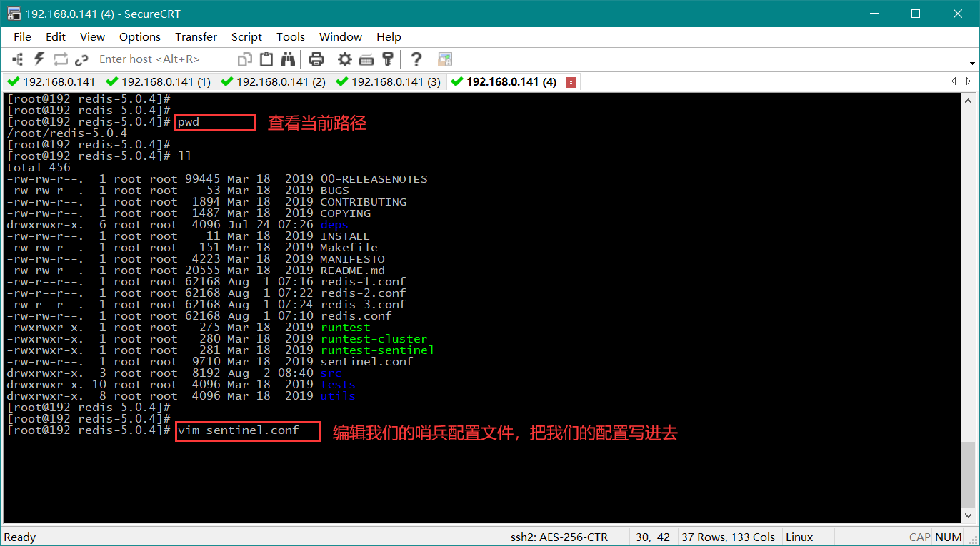Open Session Options gear icon

[345, 59]
